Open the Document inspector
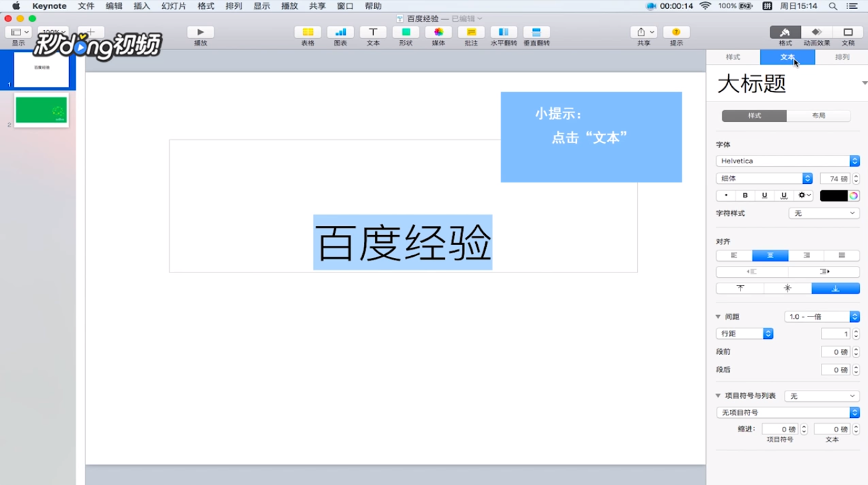The width and height of the screenshot is (868, 485). 848,32
